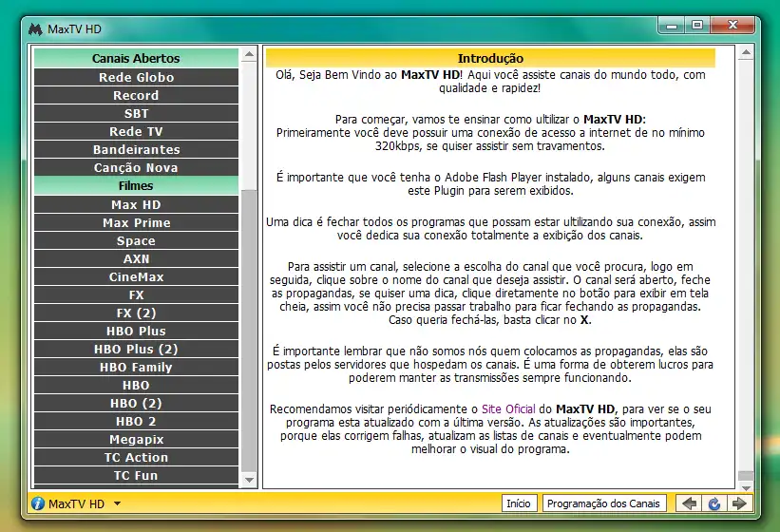Open the MaxTV HD dropdown arrow in status bar
Screen dimensions: 780x532
tap(117, 503)
